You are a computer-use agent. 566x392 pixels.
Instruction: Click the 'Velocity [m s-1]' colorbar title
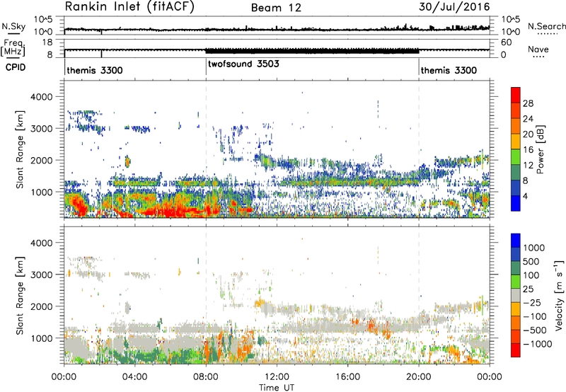pos(559,295)
